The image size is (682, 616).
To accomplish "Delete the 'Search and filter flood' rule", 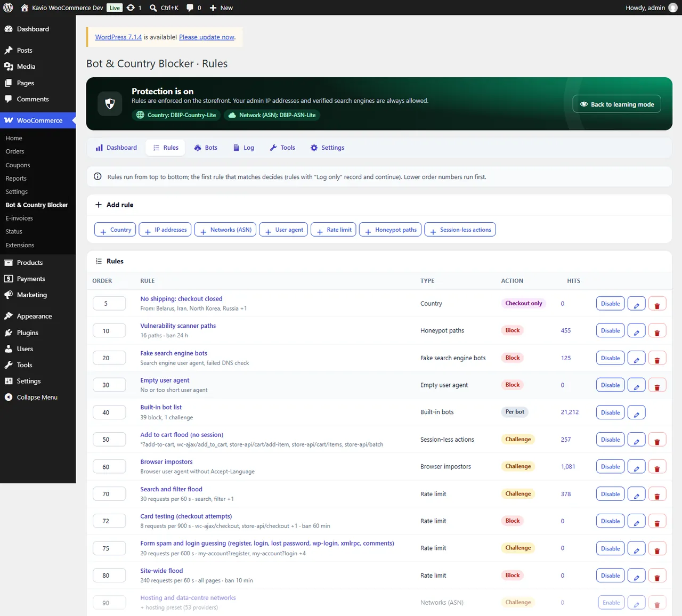I will 657,494.
